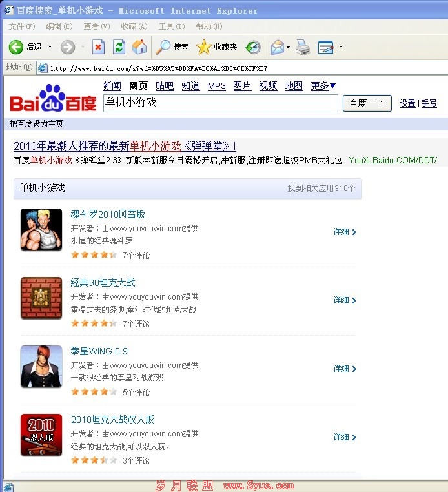Click the page icon in the address bar
448x492 pixels.
43,68
